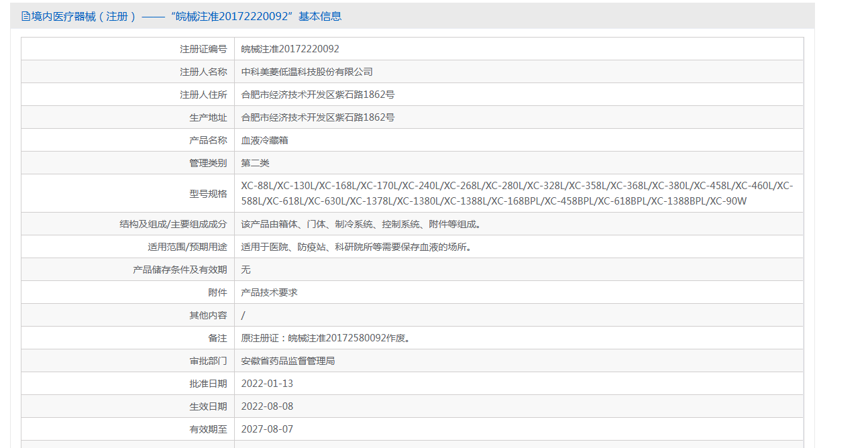This screenshot has width=868, height=448.
Task: Select the address in the 注册人住所 row
Action: click(x=318, y=95)
